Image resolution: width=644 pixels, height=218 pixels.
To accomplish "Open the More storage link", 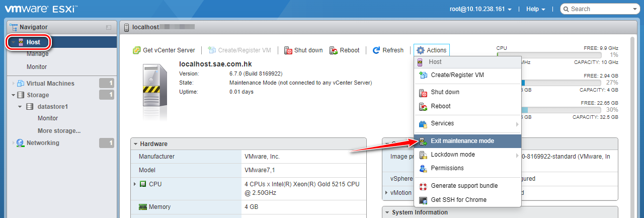I will 59,131.
